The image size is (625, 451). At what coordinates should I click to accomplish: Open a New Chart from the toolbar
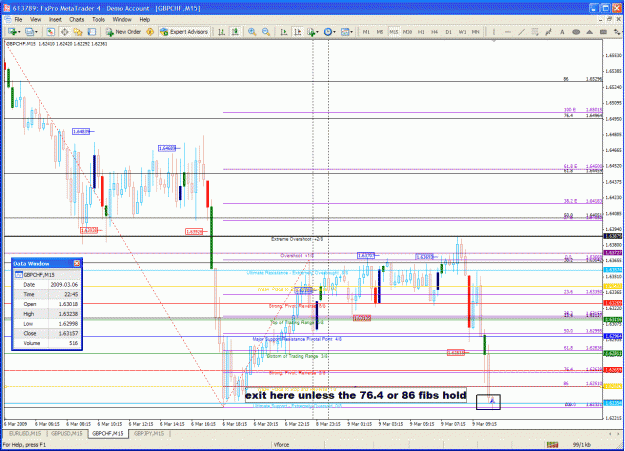tap(12, 32)
